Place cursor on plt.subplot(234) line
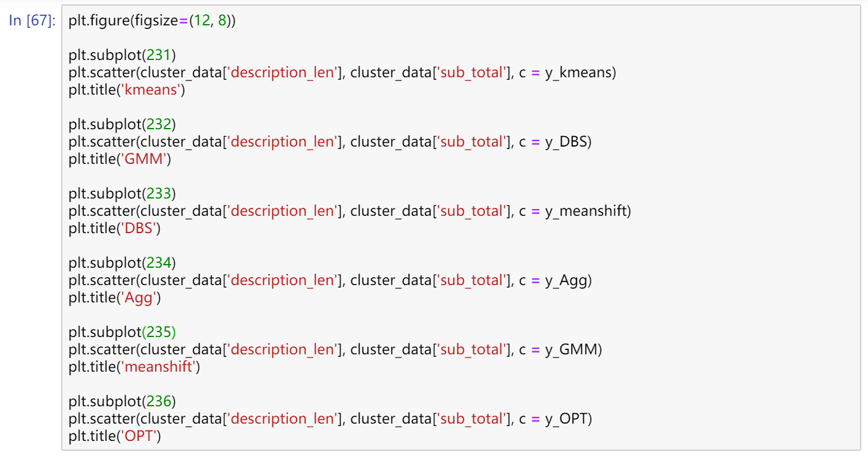Viewport: 868px width, 457px height. pos(122,263)
